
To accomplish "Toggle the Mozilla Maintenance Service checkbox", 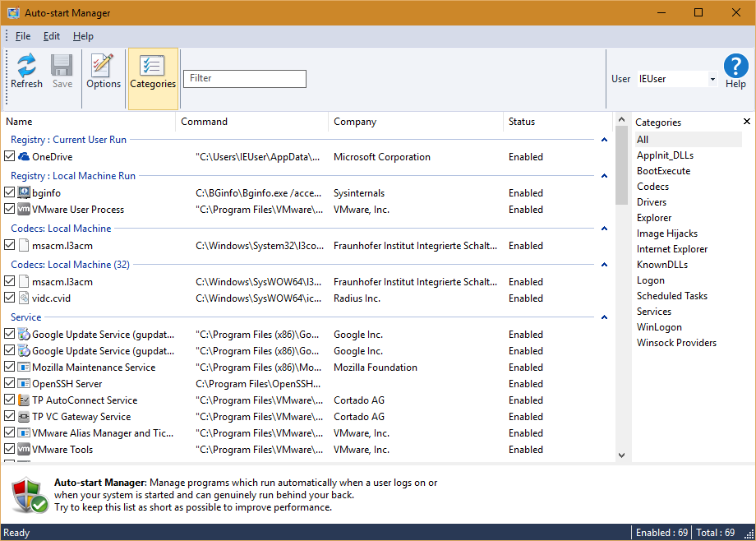I will click(x=10, y=368).
